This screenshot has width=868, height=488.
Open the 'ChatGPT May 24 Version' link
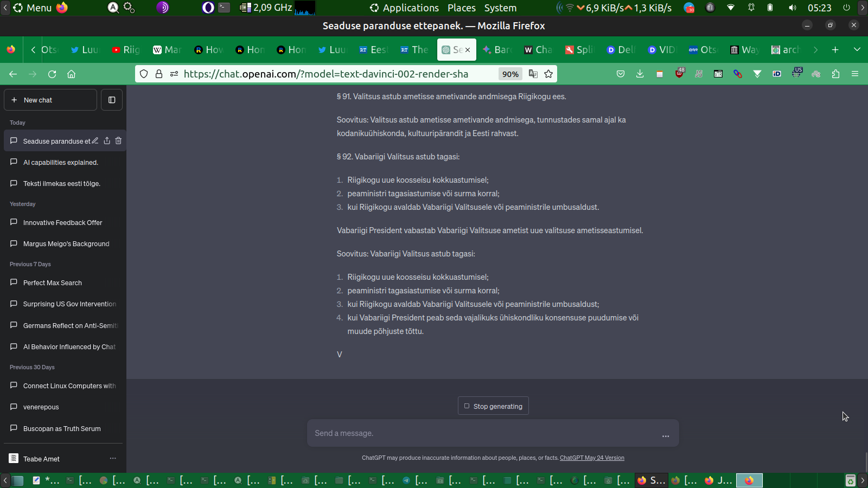coord(592,458)
